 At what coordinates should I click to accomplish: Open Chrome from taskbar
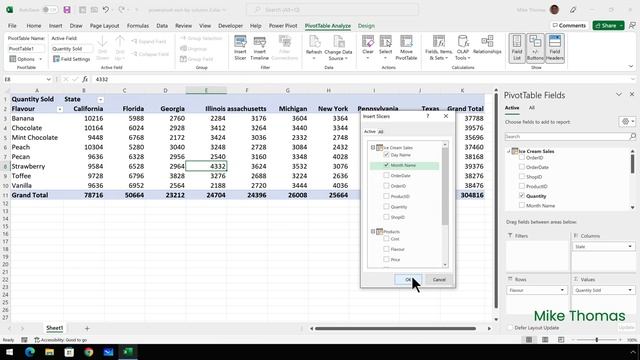point(89,352)
